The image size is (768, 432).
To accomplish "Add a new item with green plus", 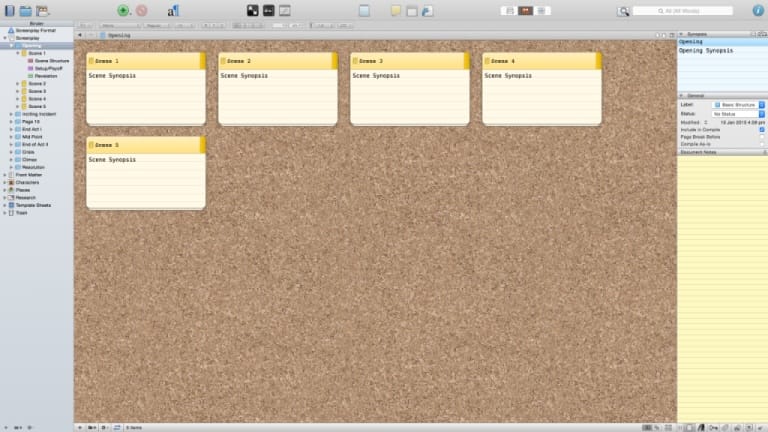I will click(123, 10).
